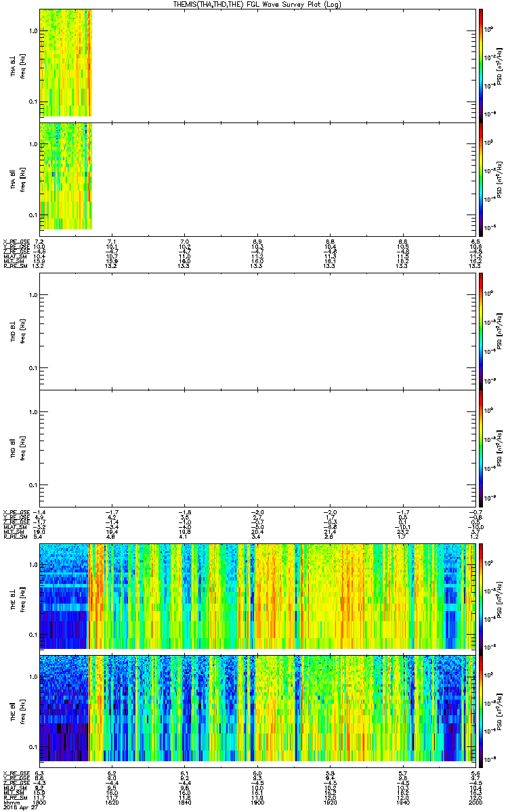This screenshot has height=812, width=508.
Task: Click the 1940 time tick label
Action: (x=402, y=802)
